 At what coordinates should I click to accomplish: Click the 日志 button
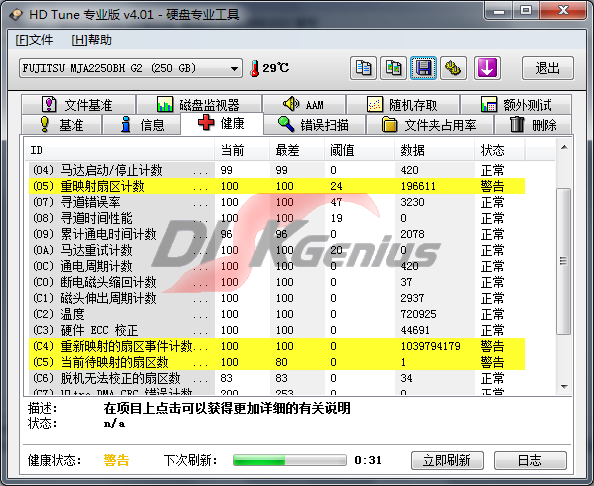(530, 460)
